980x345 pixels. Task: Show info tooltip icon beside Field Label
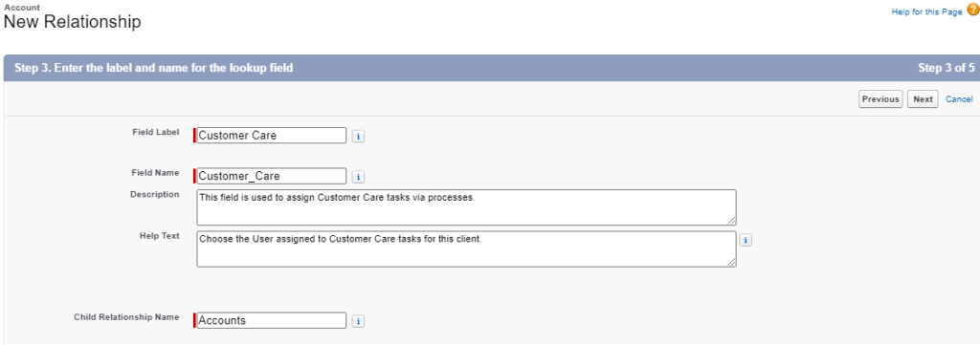point(358,136)
